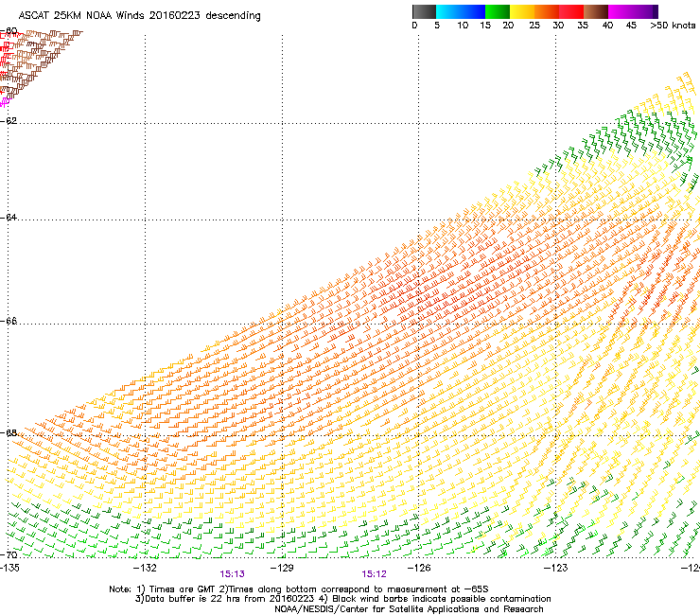The image size is (700, 615).
Task: Click the purple time stamp 15:13
Action: click(x=232, y=574)
